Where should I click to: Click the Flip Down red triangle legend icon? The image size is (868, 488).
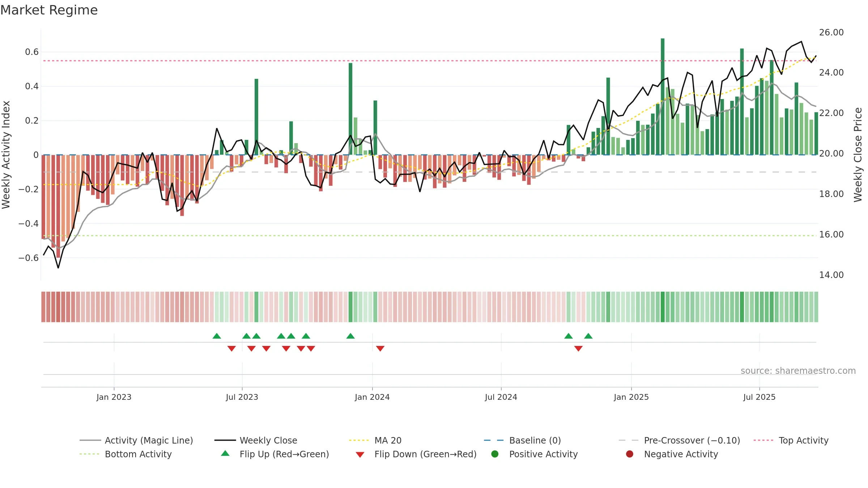360,455
